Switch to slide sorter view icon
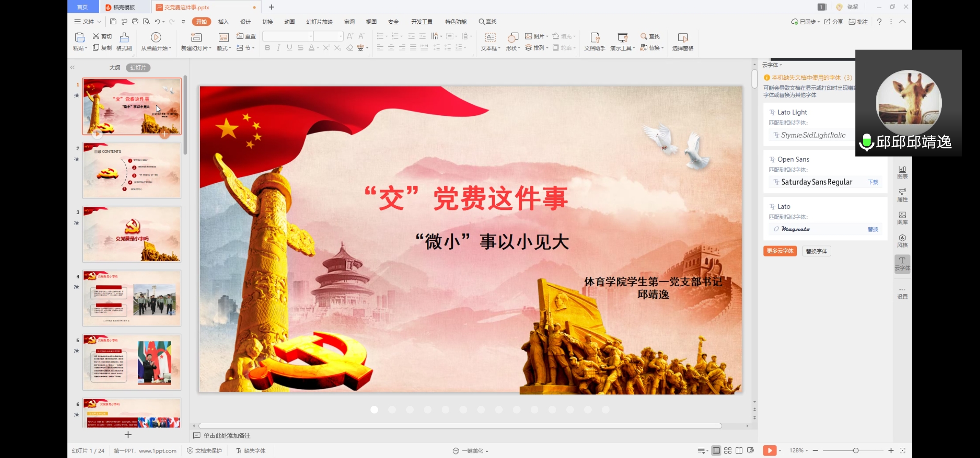This screenshot has height=458, width=980. tap(728, 450)
